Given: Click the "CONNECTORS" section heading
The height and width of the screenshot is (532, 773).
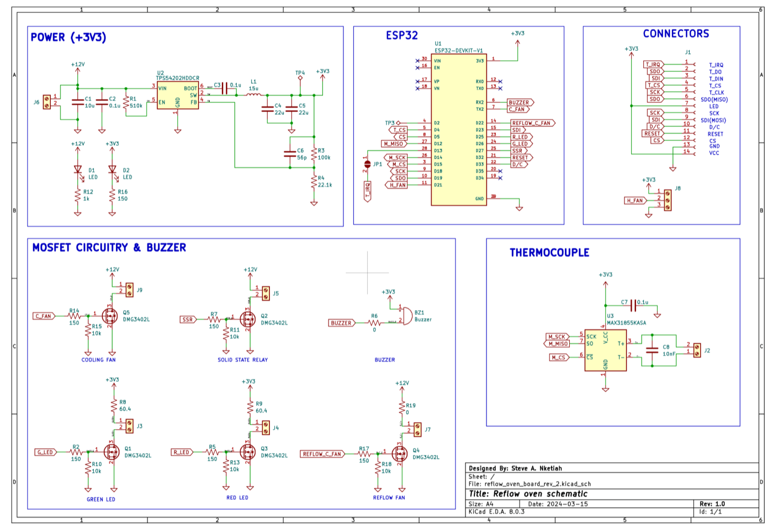Looking at the screenshot, I should [x=676, y=34].
